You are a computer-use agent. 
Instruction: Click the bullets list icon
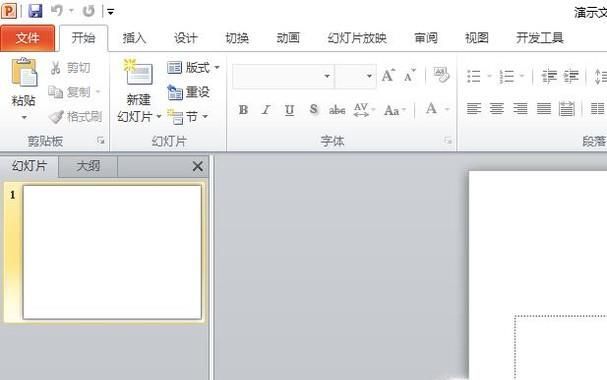474,76
